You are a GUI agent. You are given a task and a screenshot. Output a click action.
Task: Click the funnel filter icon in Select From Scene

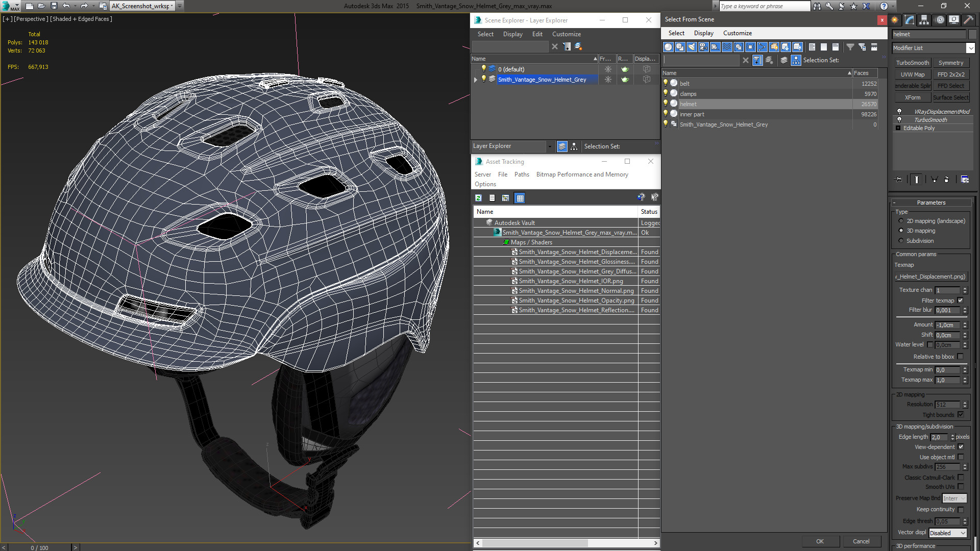(x=850, y=47)
